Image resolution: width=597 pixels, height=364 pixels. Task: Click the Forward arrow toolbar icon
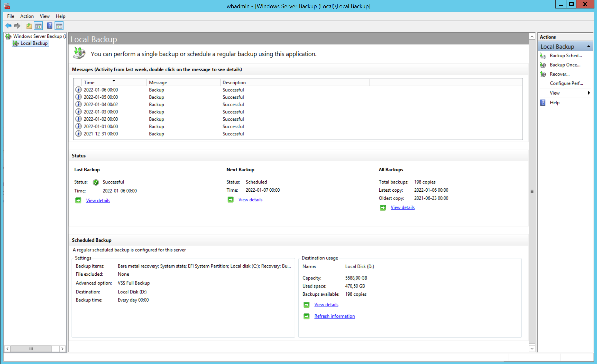(x=17, y=26)
